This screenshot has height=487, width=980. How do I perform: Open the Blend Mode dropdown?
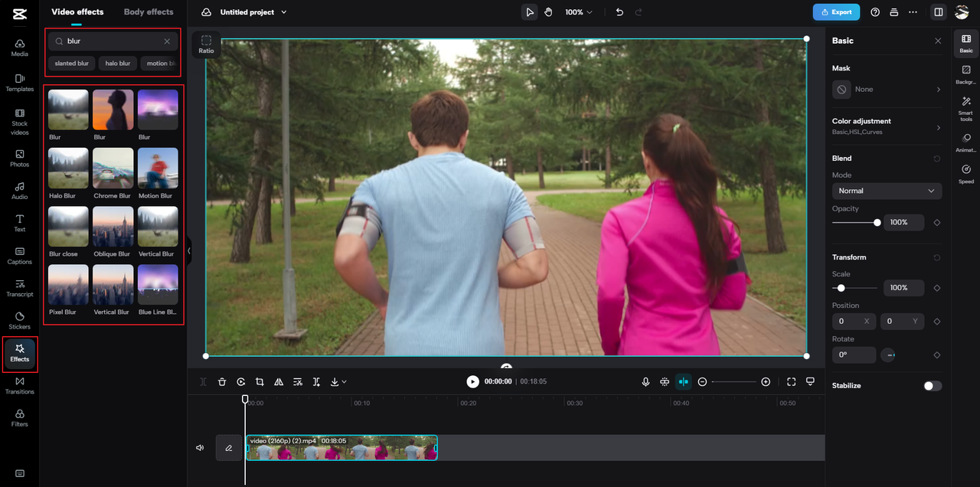tap(887, 191)
